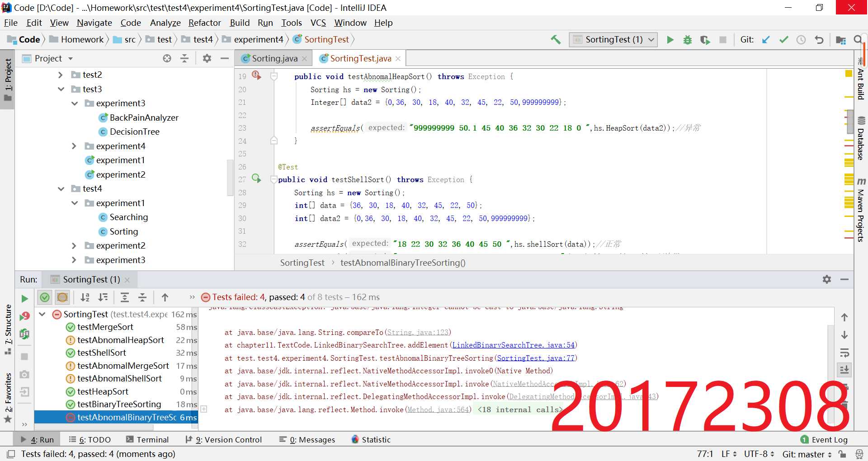Image resolution: width=868 pixels, height=461 pixels.
Task: Open SortingTest.java:77 stack trace link
Action: pyautogui.click(x=536, y=358)
